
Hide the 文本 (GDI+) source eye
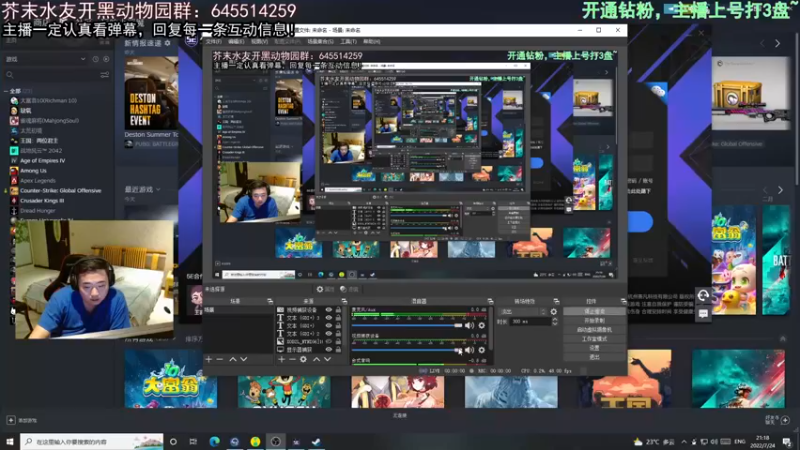(329, 326)
